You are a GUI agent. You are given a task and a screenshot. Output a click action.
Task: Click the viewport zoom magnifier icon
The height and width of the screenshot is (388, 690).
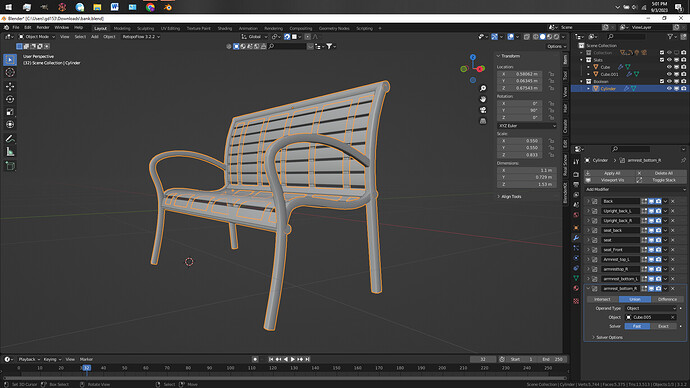click(x=483, y=88)
